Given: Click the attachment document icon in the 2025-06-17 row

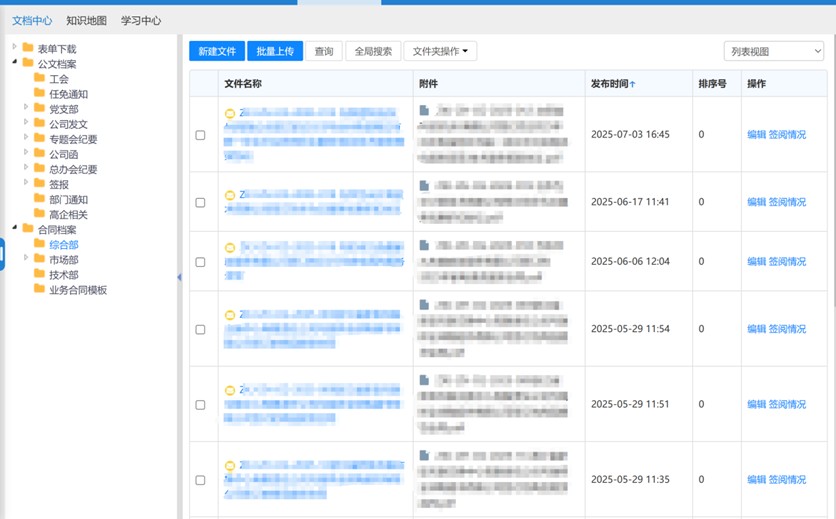Looking at the screenshot, I should click(x=424, y=185).
